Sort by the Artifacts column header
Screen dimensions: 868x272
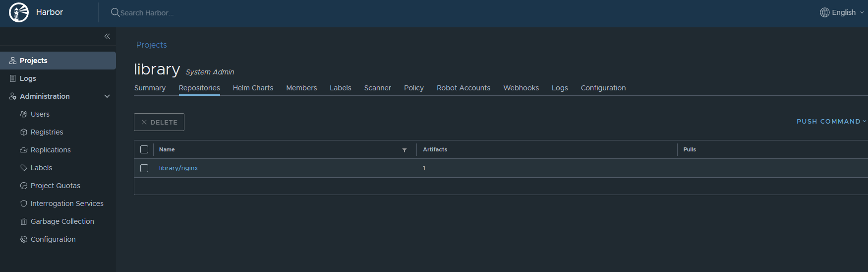[x=435, y=149]
